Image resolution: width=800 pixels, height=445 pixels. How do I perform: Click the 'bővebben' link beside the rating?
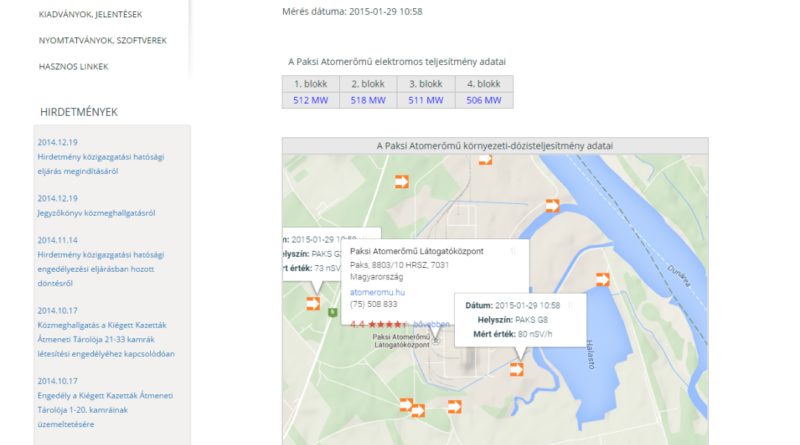[x=431, y=324]
